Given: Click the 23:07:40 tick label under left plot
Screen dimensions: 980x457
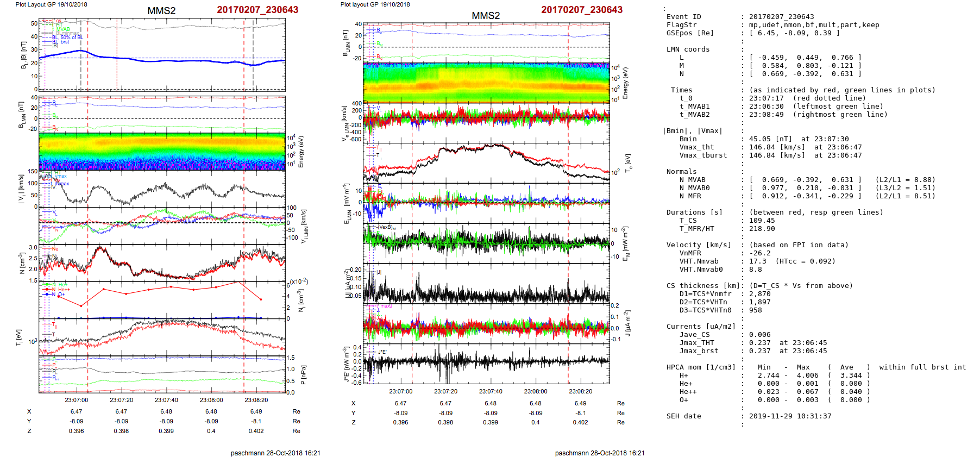Looking at the screenshot, I should pyautogui.click(x=166, y=400).
